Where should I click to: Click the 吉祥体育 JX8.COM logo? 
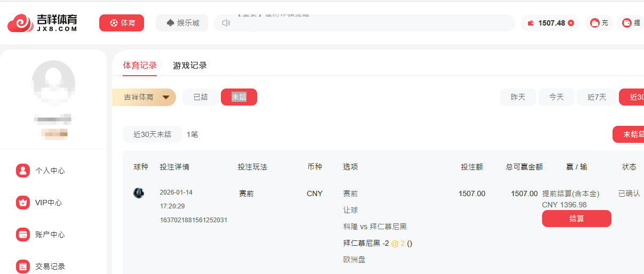click(x=43, y=23)
